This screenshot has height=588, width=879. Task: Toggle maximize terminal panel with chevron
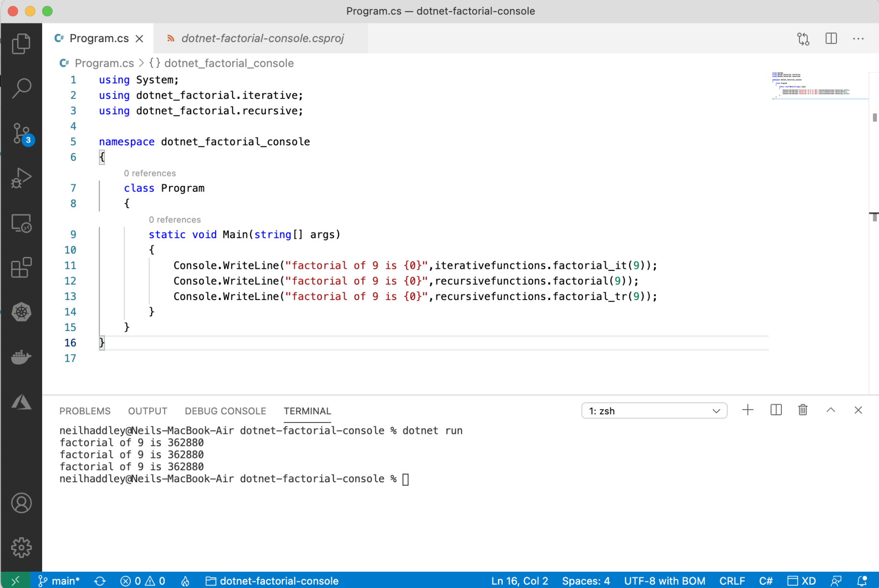(831, 410)
